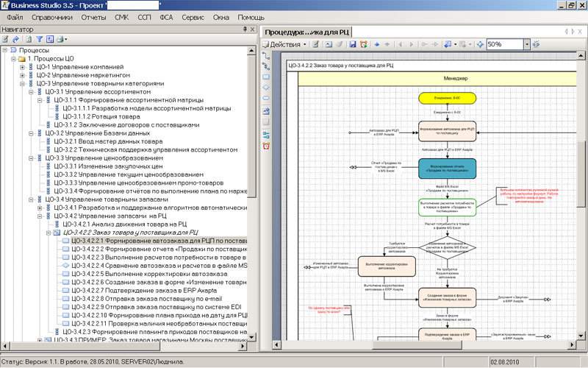Open the Отчеты menu
This screenshot has height=368, width=588.
point(93,16)
